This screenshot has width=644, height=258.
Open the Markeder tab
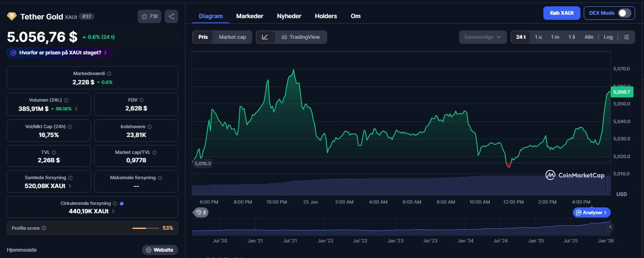pyautogui.click(x=250, y=16)
